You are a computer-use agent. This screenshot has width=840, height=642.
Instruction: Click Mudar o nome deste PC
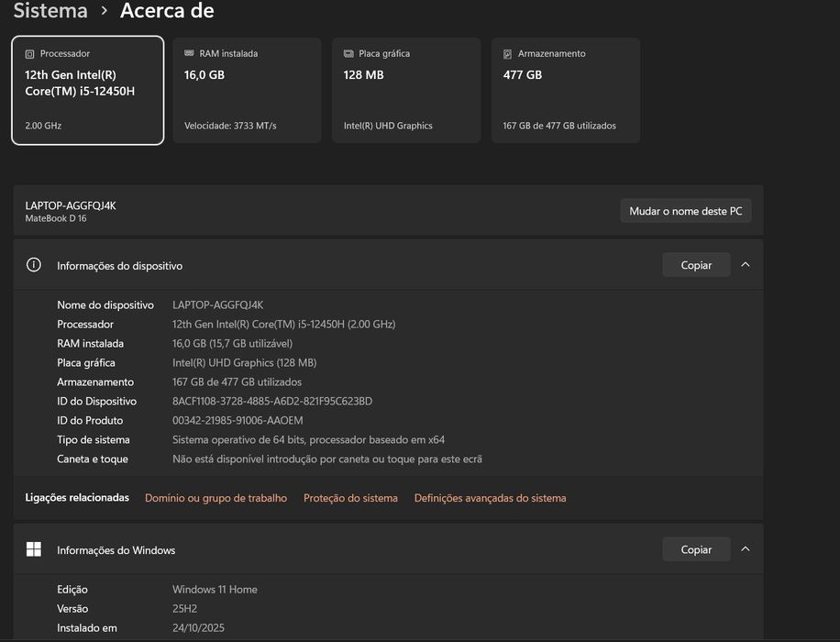coord(686,211)
